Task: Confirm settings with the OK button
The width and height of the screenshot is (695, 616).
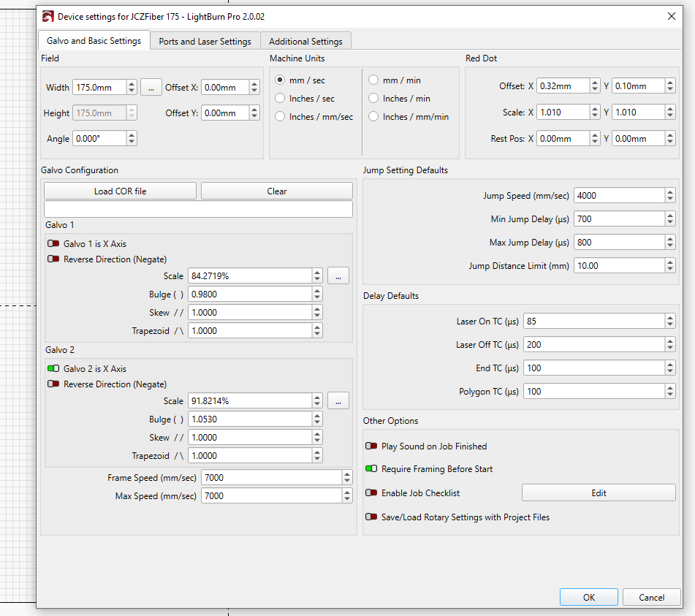Action: (588, 598)
